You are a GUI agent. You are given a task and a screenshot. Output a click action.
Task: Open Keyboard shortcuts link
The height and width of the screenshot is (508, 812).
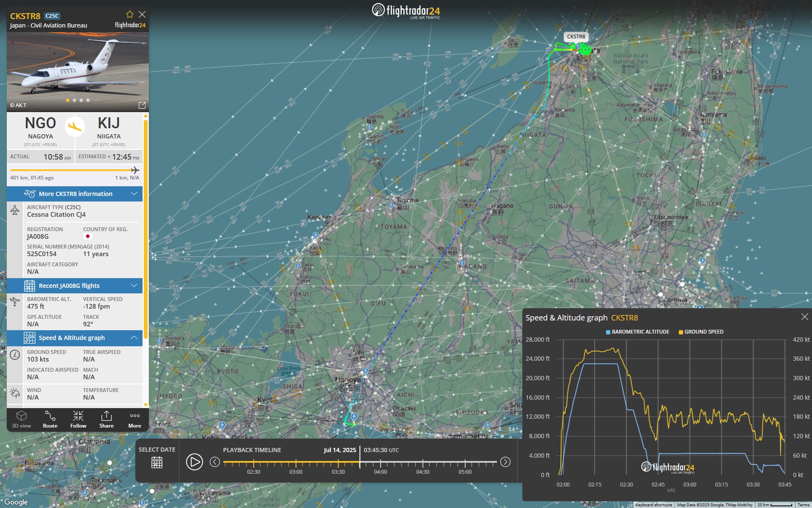pyautogui.click(x=653, y=505)
